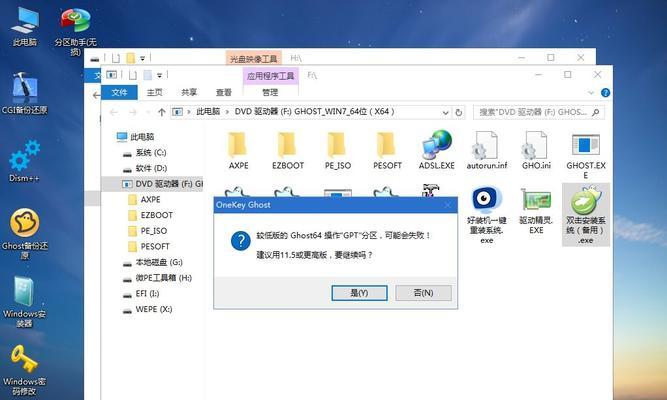The image size is (667, 400).
Task: Select 系统 (C:) drive in tree
Action: point(145,152)
